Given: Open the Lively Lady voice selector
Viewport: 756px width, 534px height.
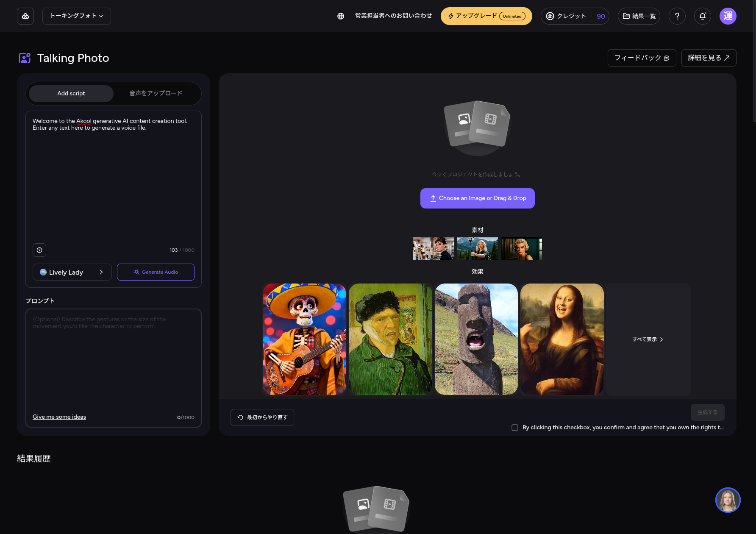Looking at the screenshot, I should click(72, 272).
